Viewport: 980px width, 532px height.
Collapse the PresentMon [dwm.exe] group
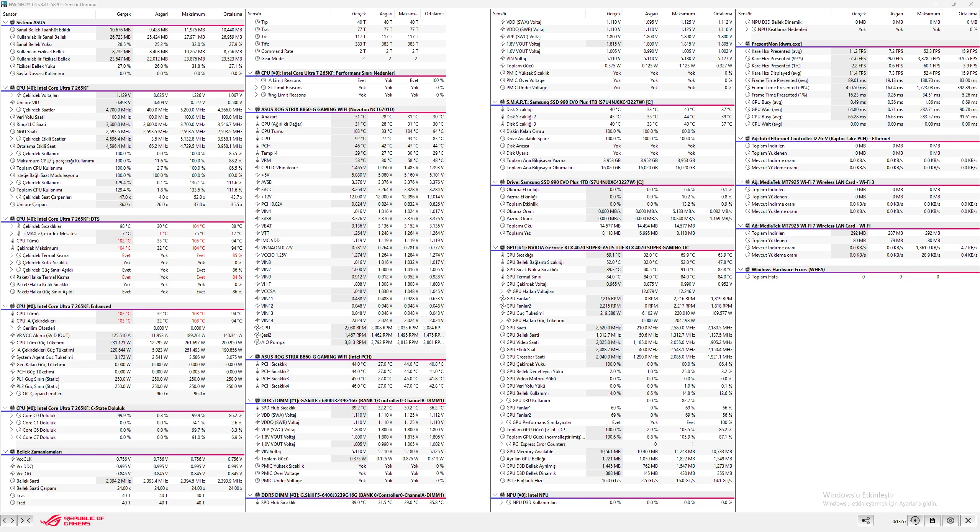point(741,44)
